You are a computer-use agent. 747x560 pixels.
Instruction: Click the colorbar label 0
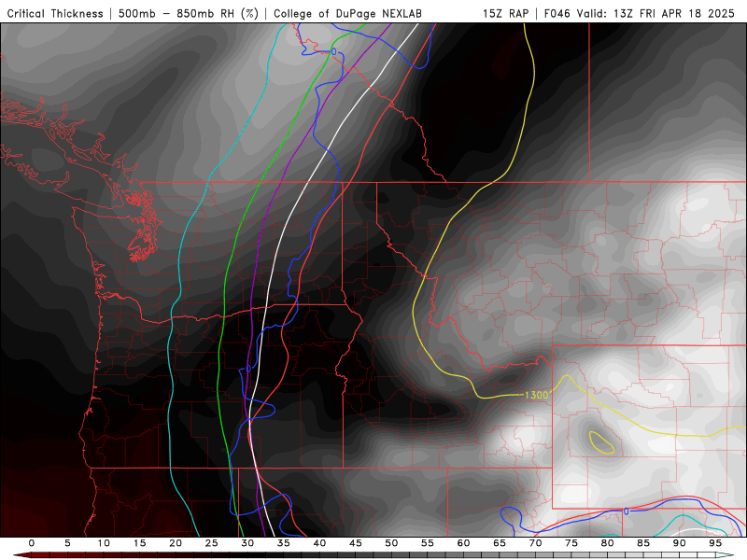tap(32, 543)
